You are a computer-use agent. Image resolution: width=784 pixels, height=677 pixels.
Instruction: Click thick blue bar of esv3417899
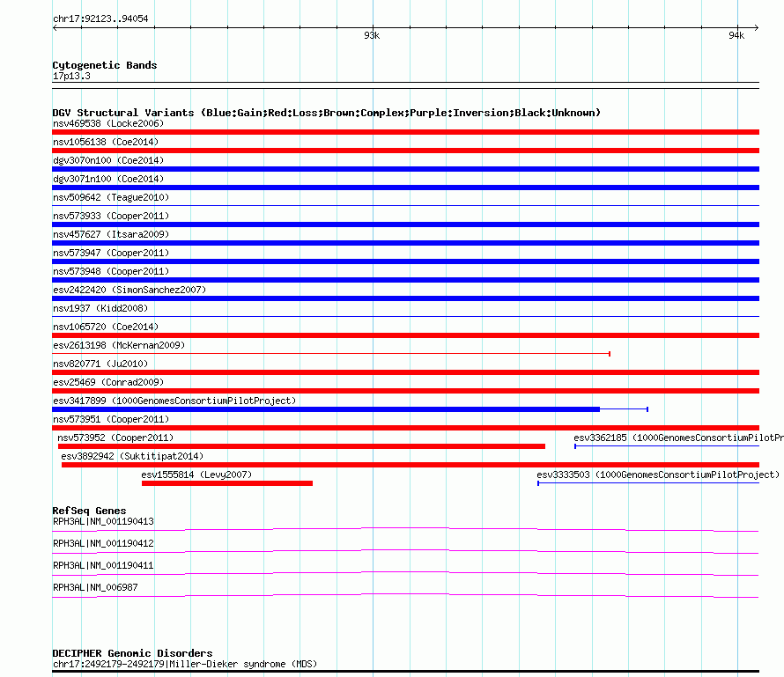[326, 409]
